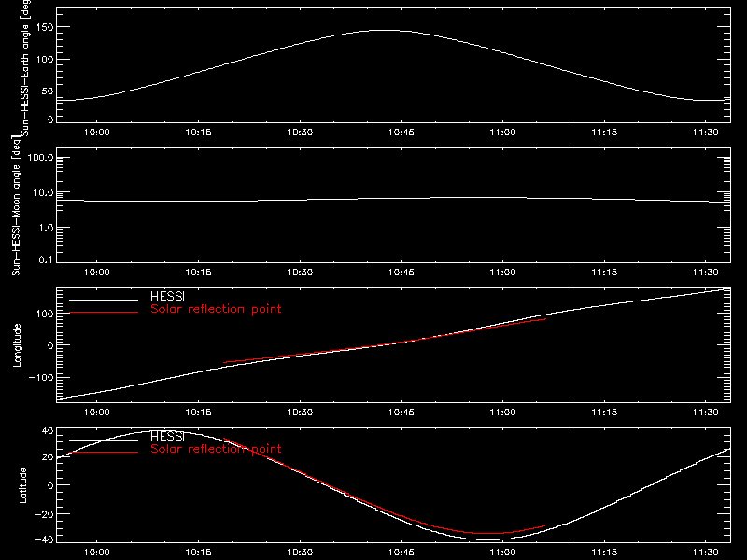Click white HESSI legend line in Longitude plot

[104, 300]
